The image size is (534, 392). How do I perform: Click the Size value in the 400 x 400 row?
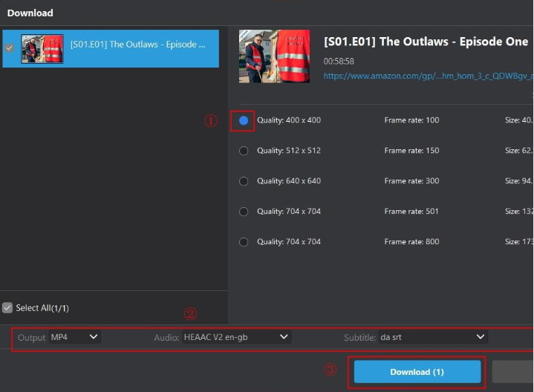pos(519,120)
